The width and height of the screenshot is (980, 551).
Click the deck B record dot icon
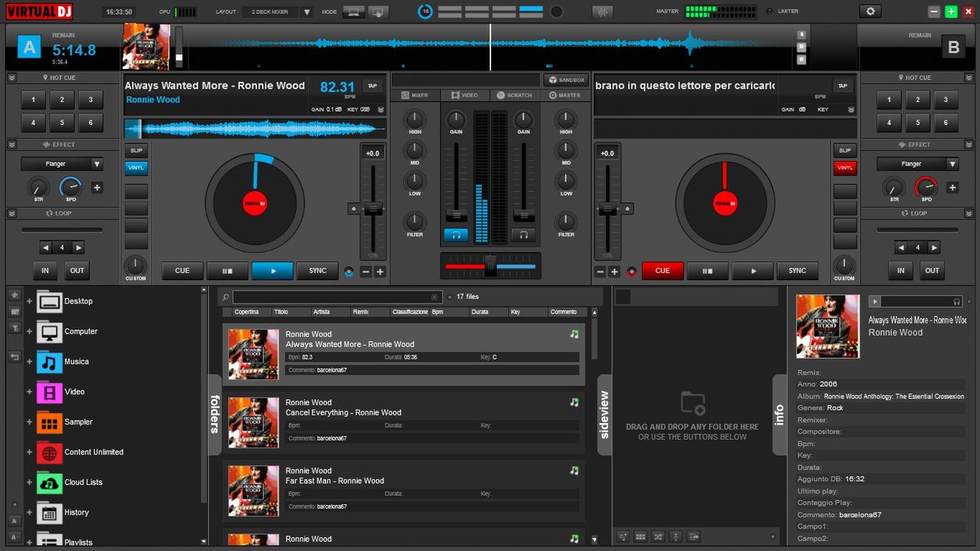tap(632, 271)
